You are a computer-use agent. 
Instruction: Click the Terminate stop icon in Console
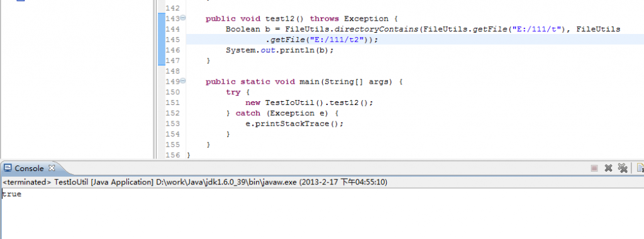(594, 168)
